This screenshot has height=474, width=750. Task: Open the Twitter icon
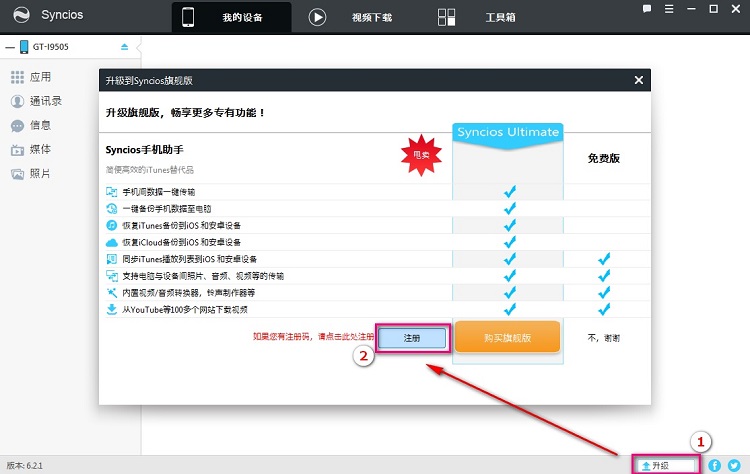[734, 465]
